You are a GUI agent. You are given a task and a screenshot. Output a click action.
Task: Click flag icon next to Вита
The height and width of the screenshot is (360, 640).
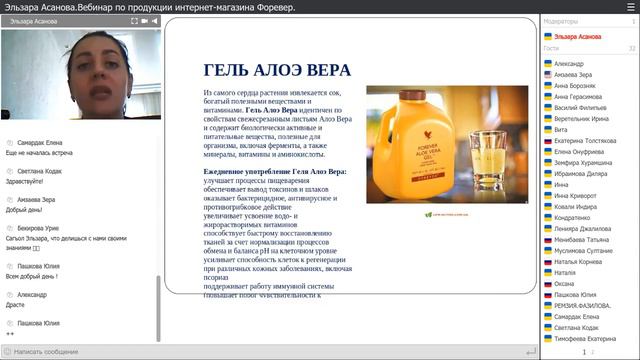pos(548,129)
